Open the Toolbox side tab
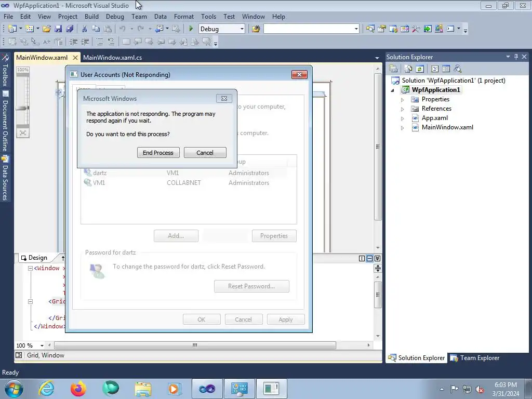The width and height of the screenshot is (532, 399). (5, 71)
